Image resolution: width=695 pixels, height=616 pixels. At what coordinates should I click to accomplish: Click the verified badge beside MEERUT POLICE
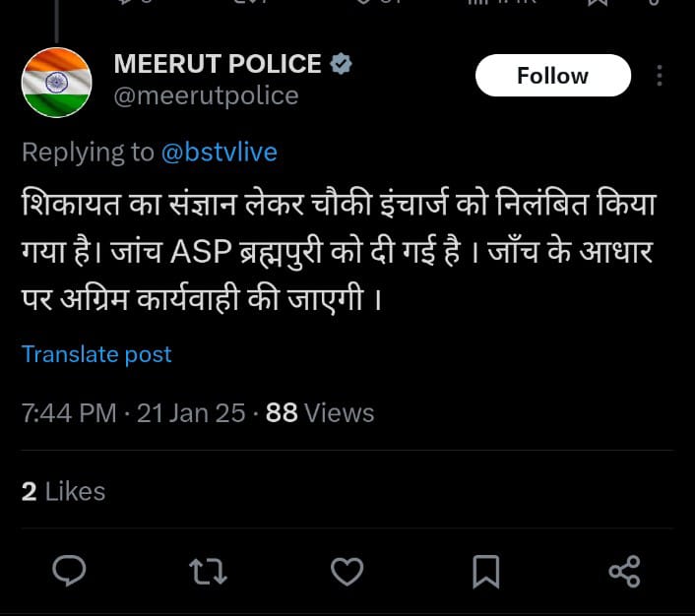coord(342,65)
